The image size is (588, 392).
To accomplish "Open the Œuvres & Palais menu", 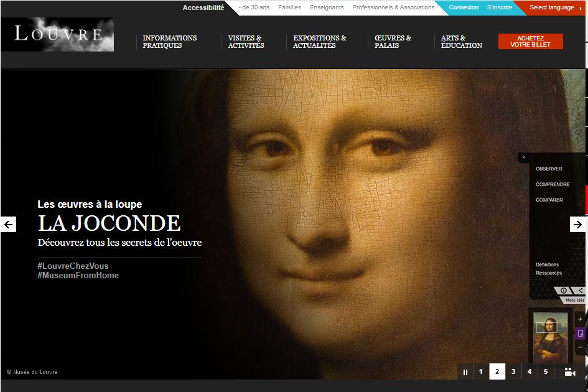I will click(x=393, y=42).
